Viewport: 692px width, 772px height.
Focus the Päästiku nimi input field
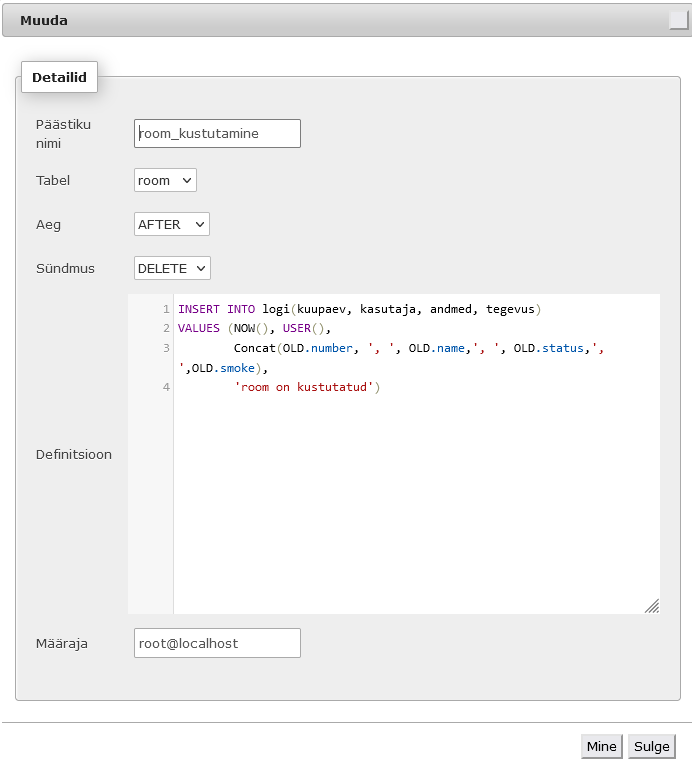218,133
